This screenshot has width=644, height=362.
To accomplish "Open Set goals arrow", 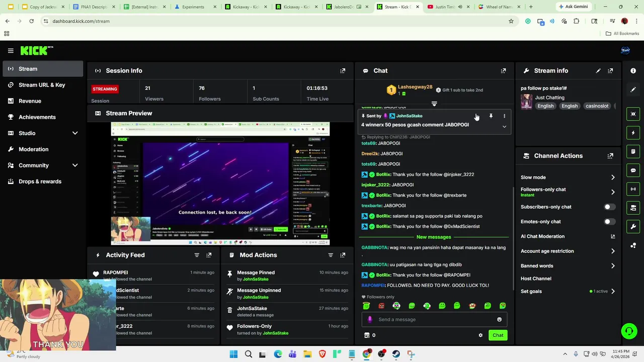I will (613, 291).
